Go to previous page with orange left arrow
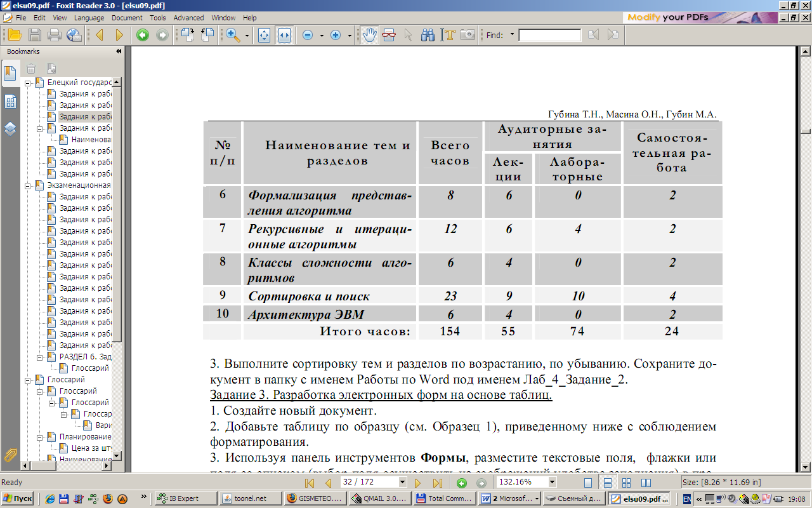This screenshot has width=812, height=508. point(100,35)
